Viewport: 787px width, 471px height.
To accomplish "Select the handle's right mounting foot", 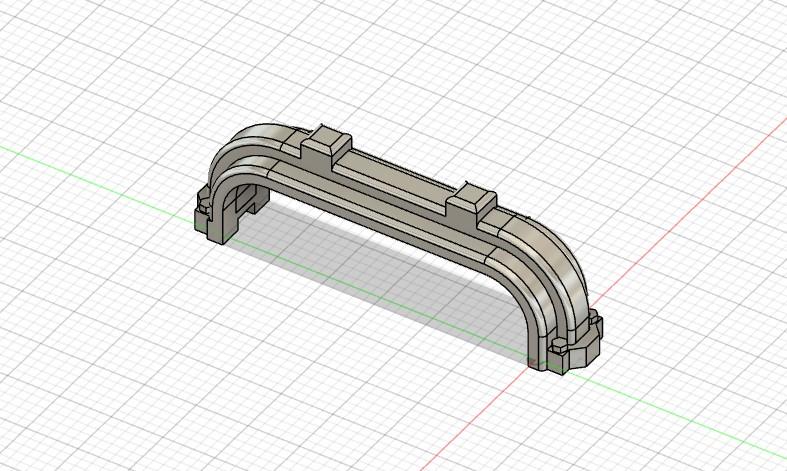I will [x=577, y=342].
